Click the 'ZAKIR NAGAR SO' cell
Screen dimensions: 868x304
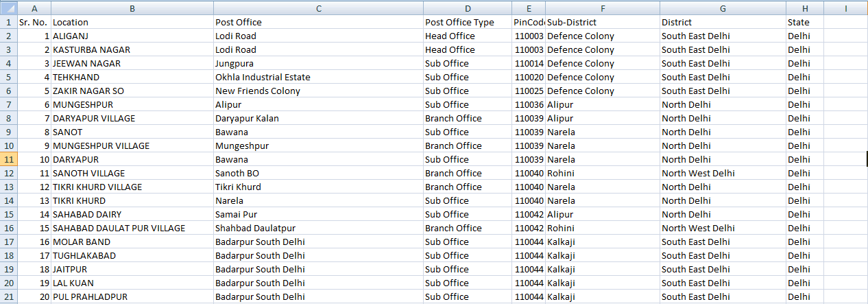click(x=132, y=91)
